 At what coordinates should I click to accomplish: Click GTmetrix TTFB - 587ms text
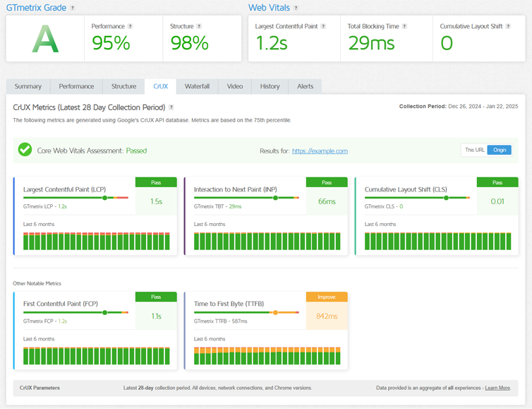[x=221, y=321]
